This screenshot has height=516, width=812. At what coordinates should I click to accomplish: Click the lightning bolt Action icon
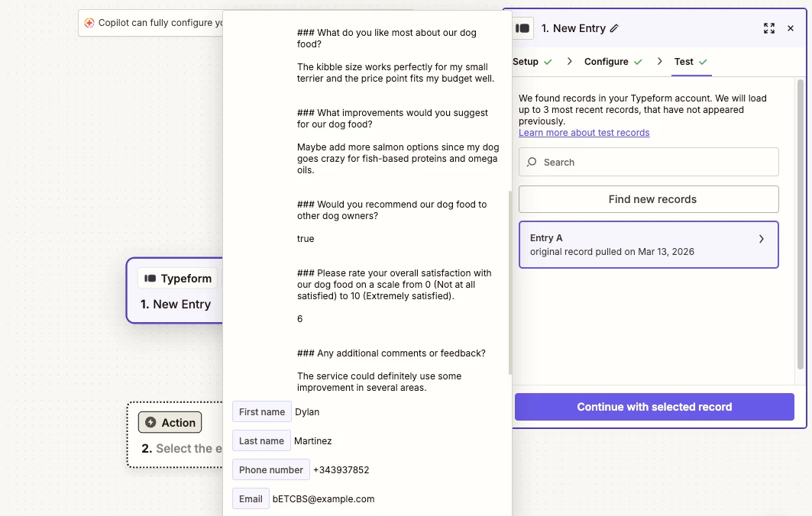pyautogui.click(x=150, y=422)
